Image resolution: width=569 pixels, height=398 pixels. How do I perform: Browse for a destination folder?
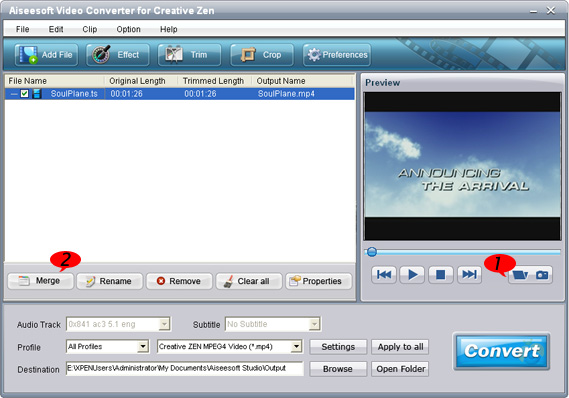[338, 369]
